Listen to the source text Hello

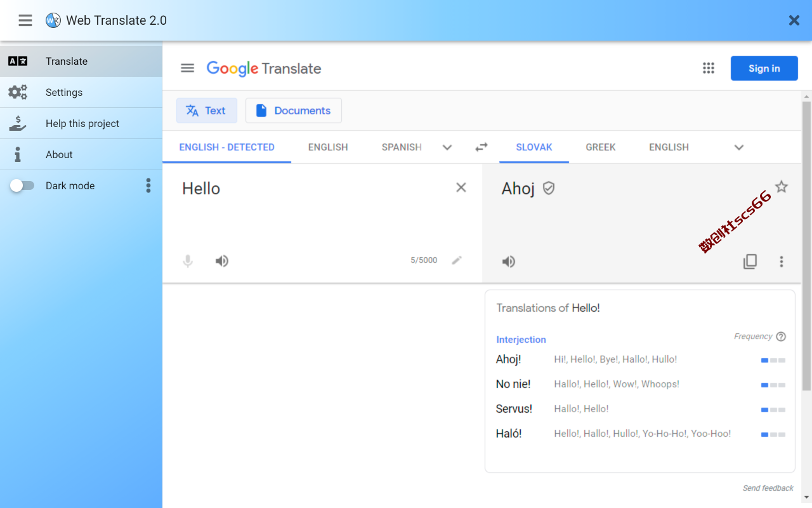(222, 261)
